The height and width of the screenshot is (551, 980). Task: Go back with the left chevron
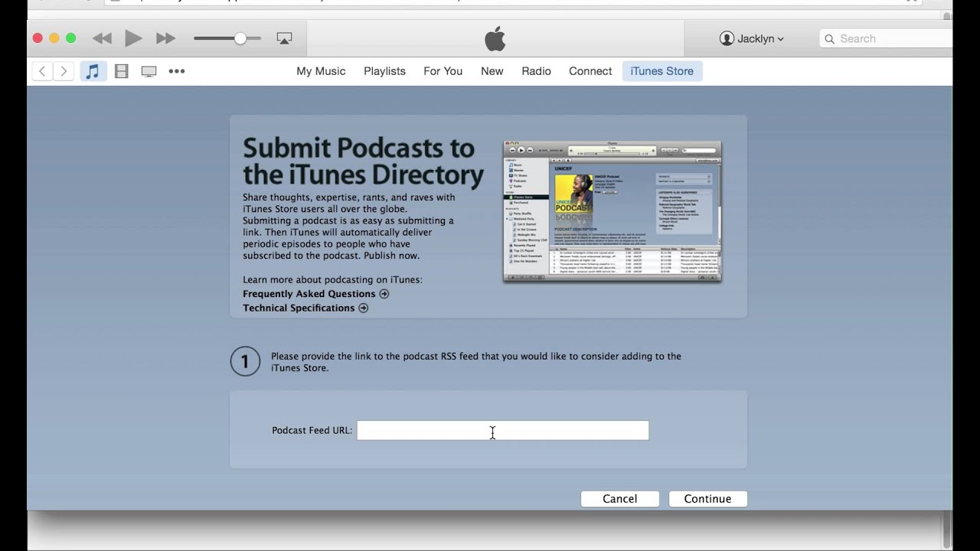coord(42,71)
